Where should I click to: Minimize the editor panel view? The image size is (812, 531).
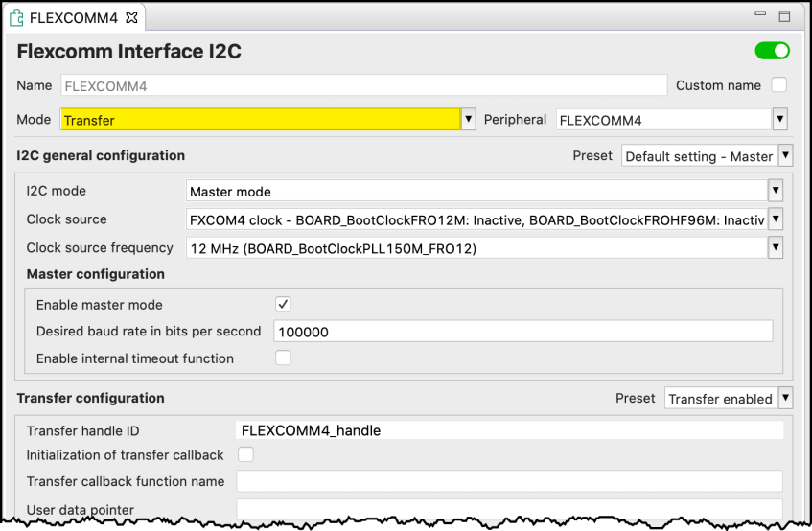point(760,17)
